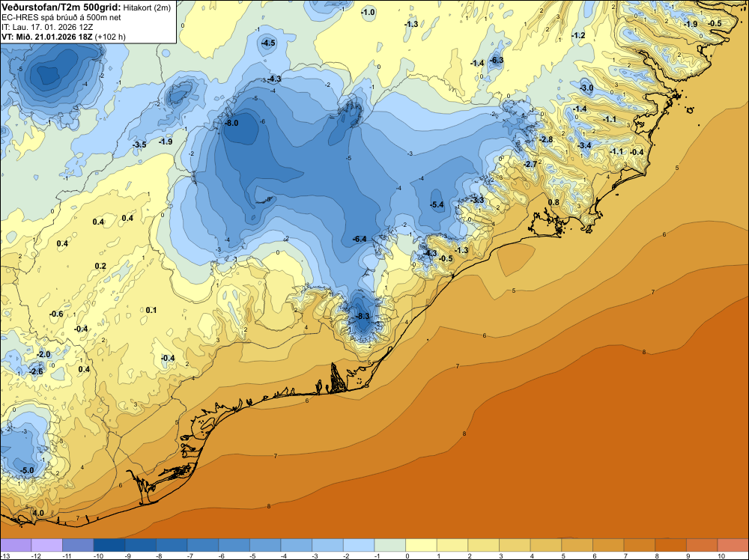This screenshot has width=749, height=560.
Task: Click the Hitakort (2m) caption text
Action: click(x=146, y=7)
